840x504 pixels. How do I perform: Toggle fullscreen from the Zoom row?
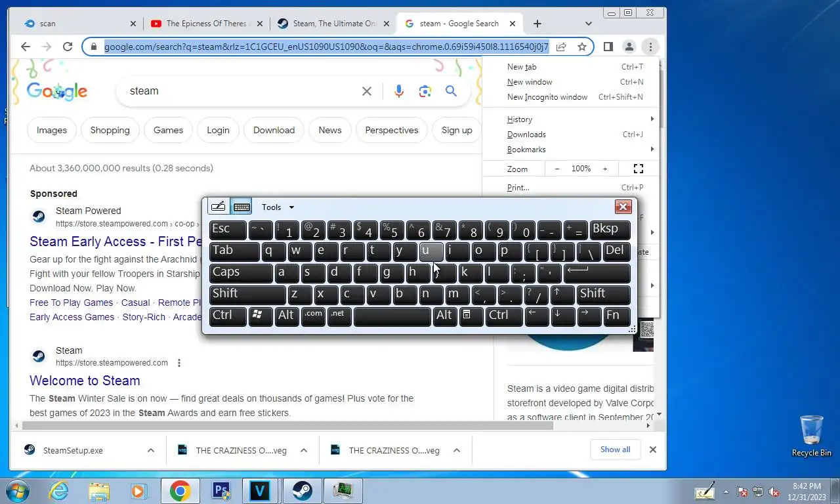pyautogui.click(x=638, y=169)
